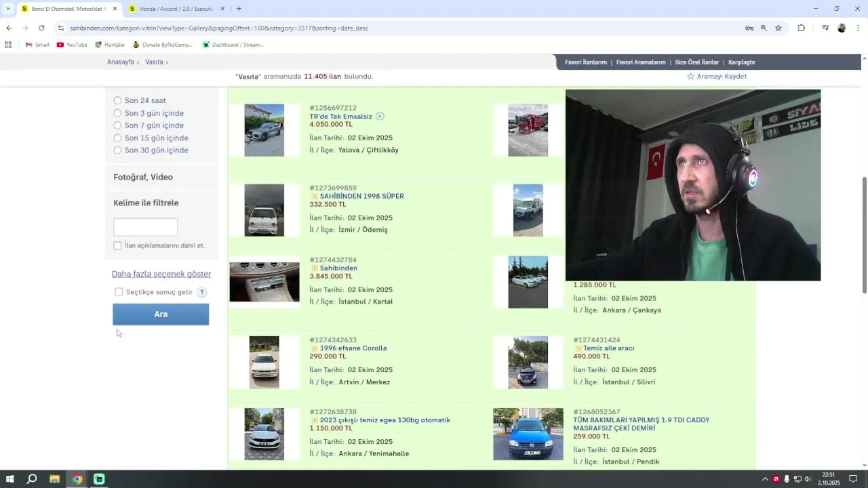Select the Son 7 gün içinde option
The width and height of the screenshot is (868, 488).
[117, 125]
